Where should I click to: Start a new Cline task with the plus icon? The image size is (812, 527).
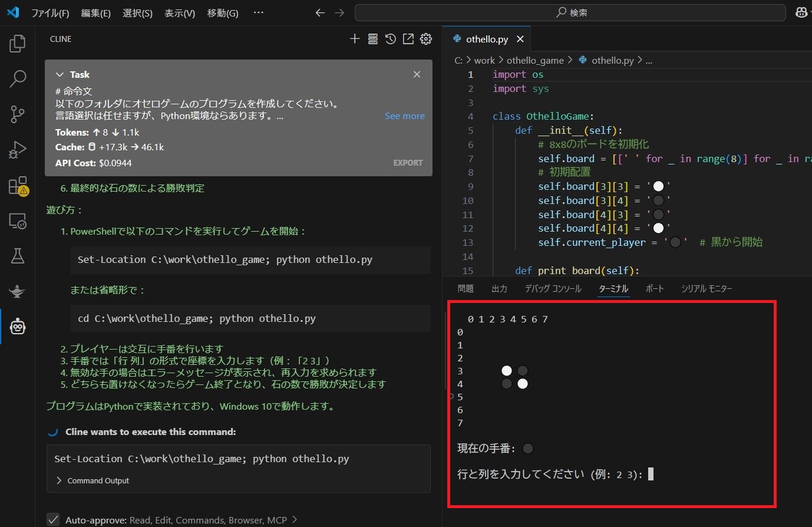click(355, 39)
